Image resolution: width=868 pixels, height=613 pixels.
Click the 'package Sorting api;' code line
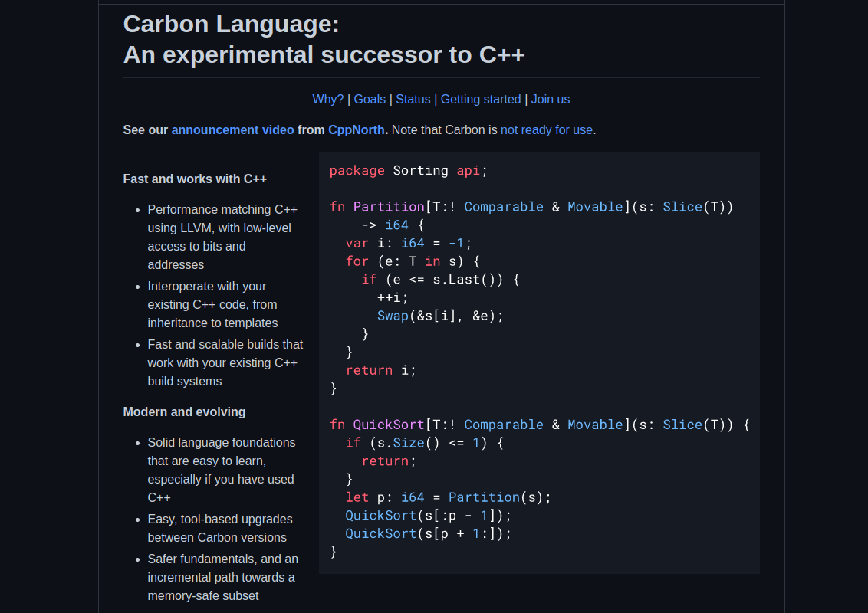pos(409,170)
